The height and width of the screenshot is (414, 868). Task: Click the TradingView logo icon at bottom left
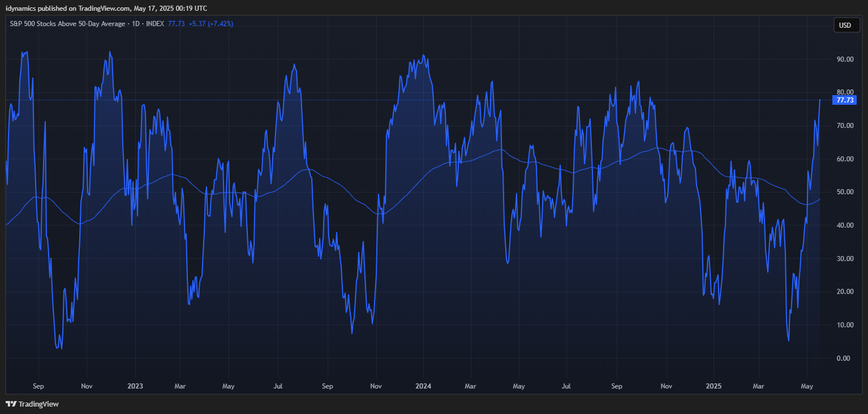[x=11, y=404]
